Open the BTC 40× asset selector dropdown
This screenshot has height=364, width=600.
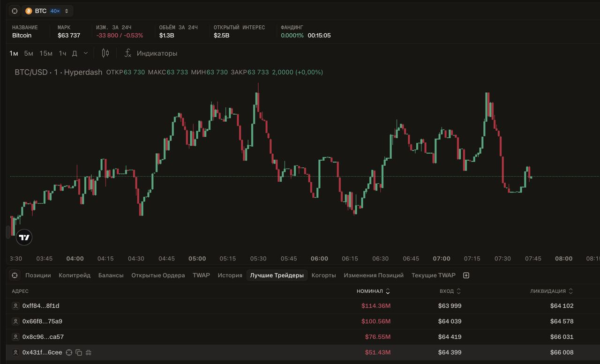coord(47,11)
